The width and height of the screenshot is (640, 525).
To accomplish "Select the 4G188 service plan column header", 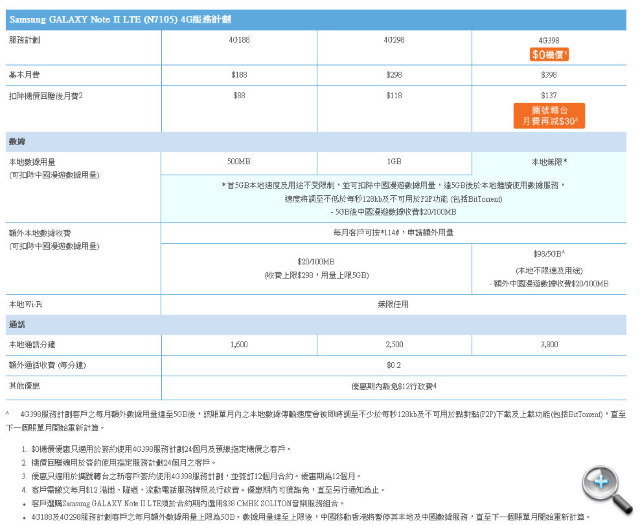I will coord(238,40).
